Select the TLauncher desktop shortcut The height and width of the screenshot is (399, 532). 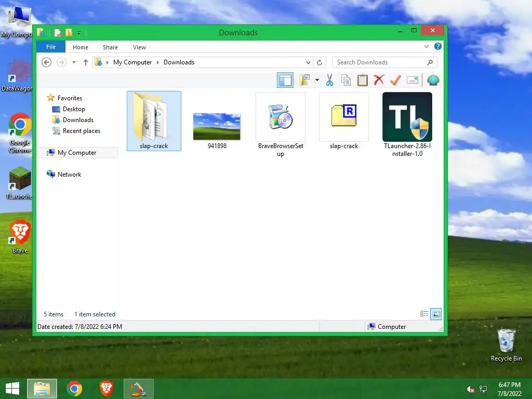(x=19, y=183)
